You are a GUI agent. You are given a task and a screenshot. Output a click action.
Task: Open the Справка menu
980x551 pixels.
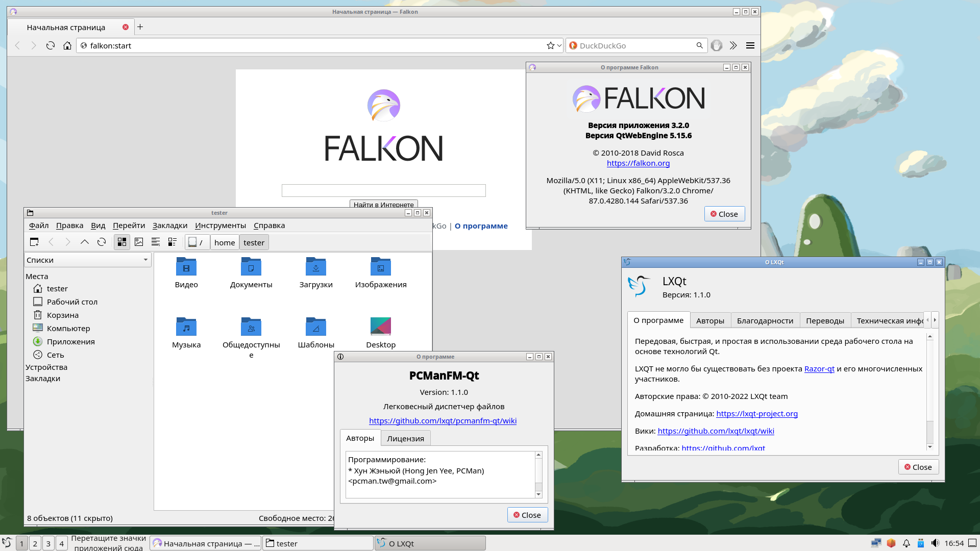click(269, 226)
